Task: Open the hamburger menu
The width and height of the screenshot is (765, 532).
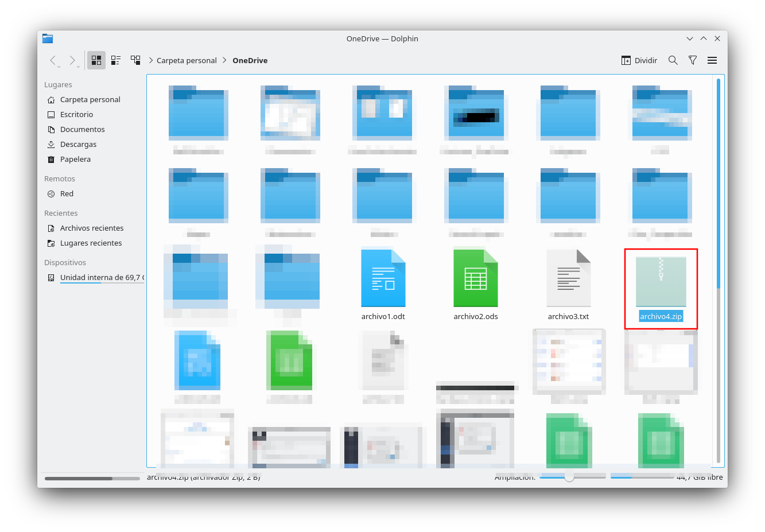Action: pos(712,60)
